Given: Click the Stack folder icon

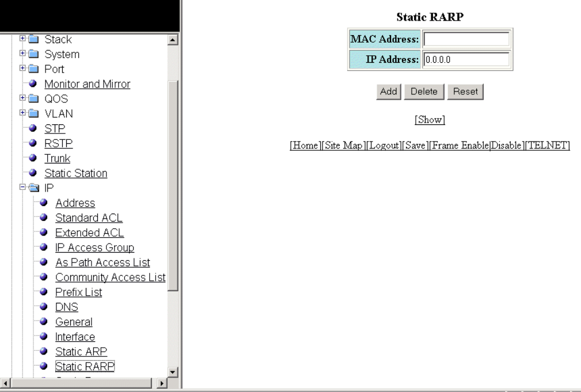Looking at the screenshot, I should (x=33, y=39).
